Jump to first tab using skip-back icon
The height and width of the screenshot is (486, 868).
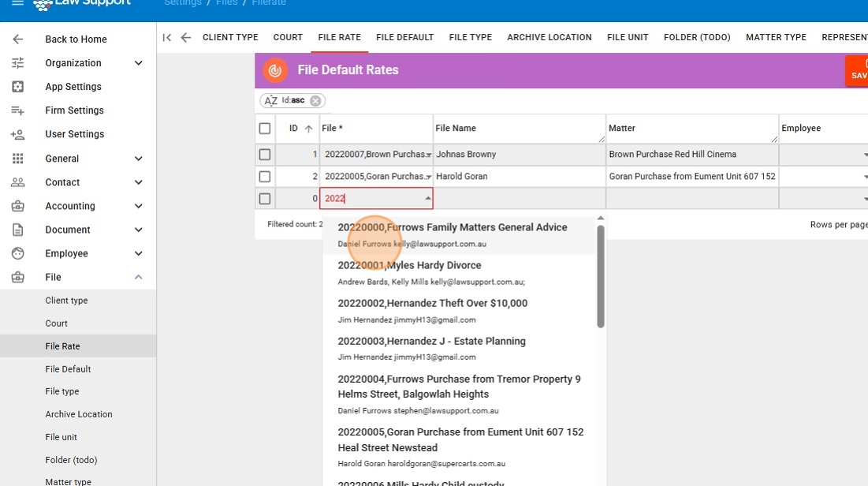166,37
